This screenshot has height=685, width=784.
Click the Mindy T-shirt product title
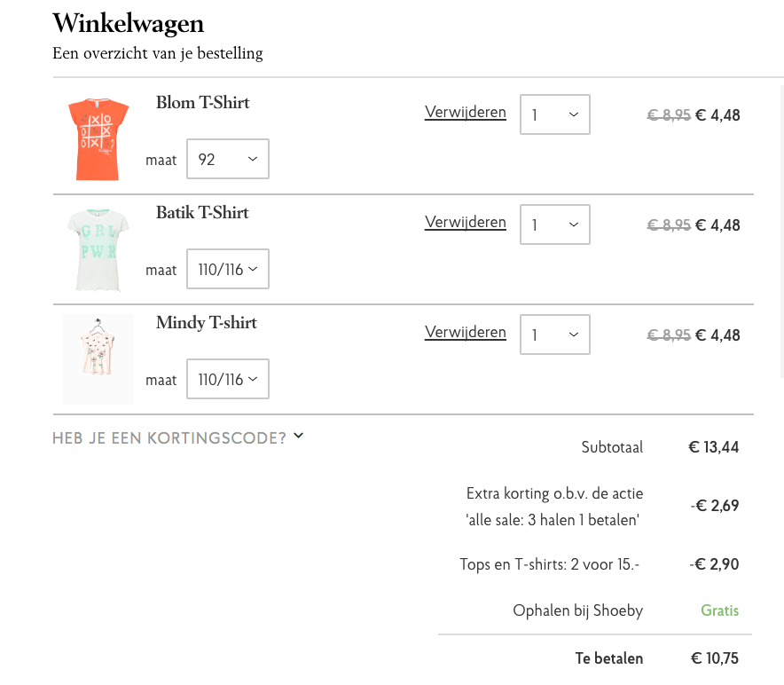click(x=207, y=323)
